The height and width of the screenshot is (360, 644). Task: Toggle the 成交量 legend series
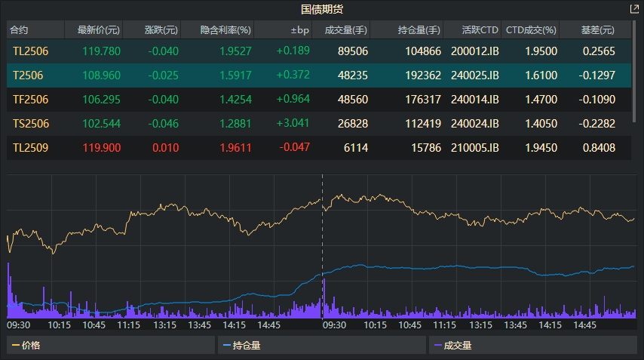[x=533, y=345]
